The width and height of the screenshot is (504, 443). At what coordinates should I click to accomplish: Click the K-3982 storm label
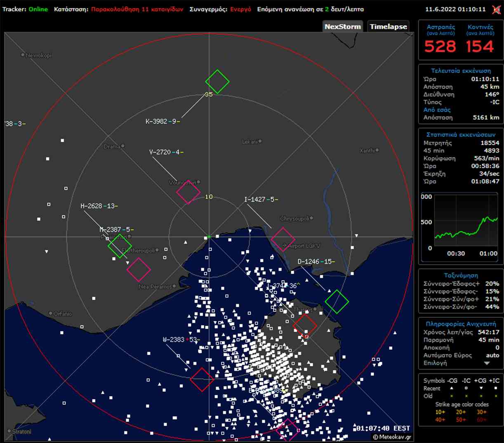[x=163, y=121]
